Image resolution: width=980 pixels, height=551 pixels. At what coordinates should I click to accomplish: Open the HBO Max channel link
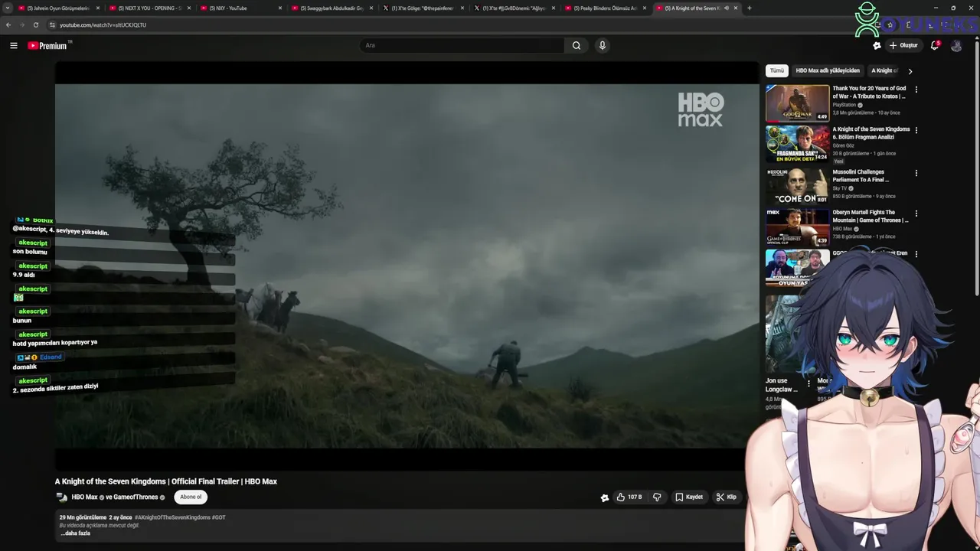[84, 497]
